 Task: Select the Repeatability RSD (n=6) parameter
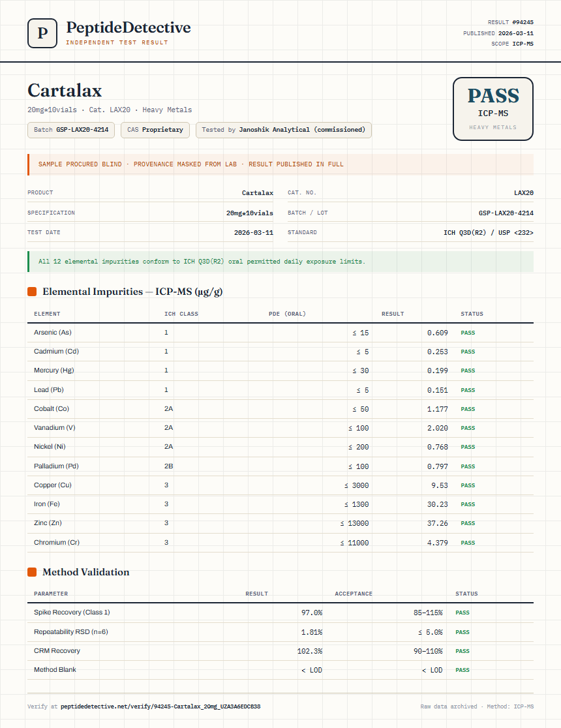pos(71,632)
